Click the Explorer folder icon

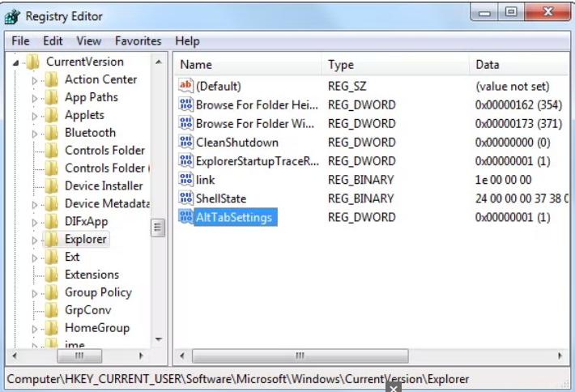click(x=51, y=240)
